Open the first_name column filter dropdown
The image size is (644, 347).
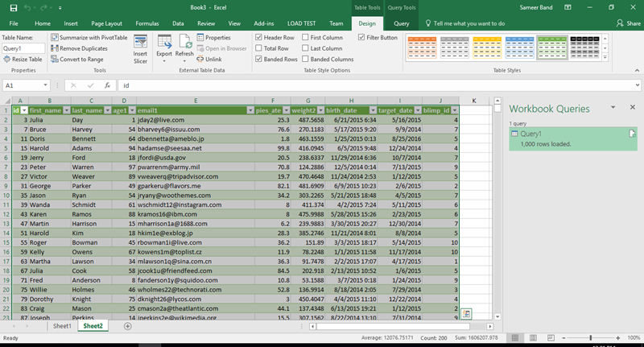click(66, 110)
